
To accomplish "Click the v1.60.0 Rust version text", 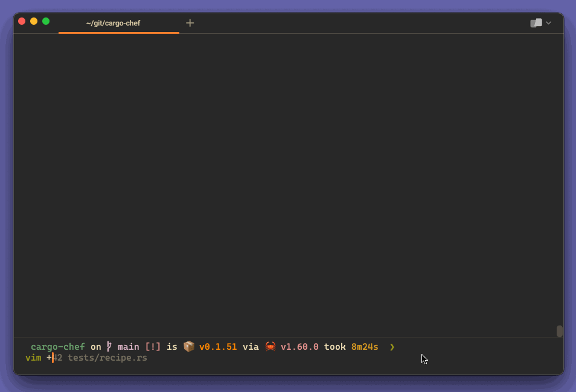I will click(300, 347).
